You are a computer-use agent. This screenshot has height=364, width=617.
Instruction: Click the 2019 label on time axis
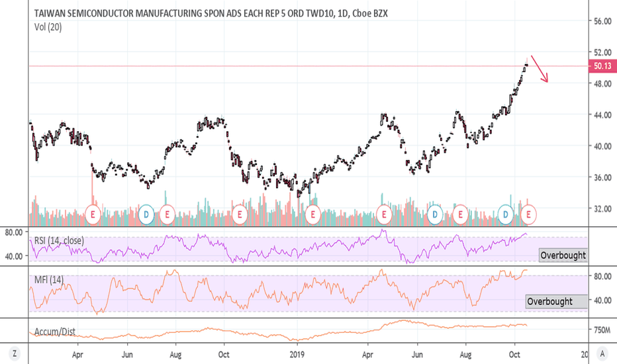pos(297,355)
